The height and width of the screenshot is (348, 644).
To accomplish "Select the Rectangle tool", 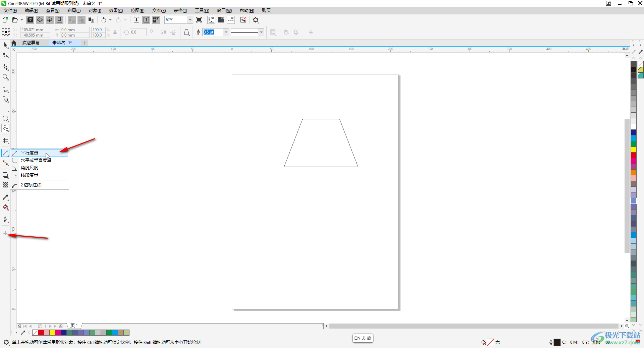I will 5,109.
